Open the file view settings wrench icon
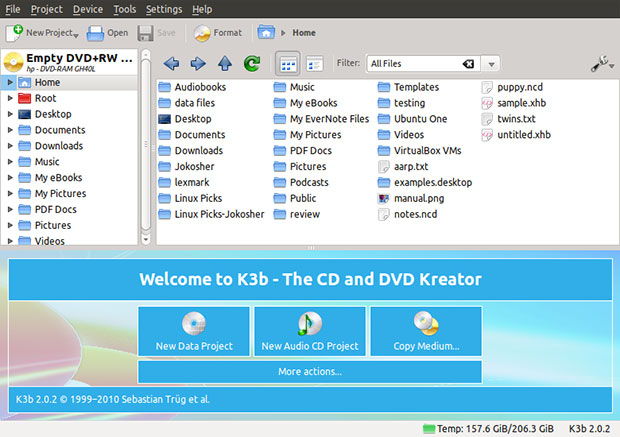Image resolution: width=620 pixels, height=437 pixels. point(601,64)
